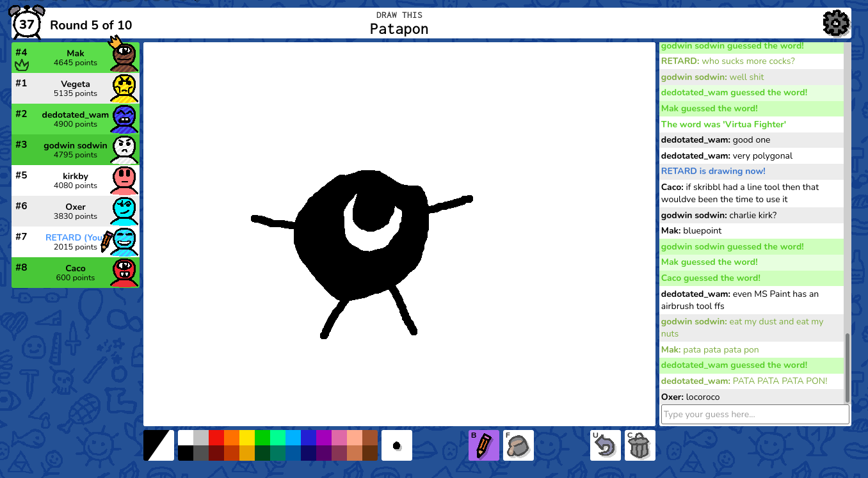The height and width of the screenshot is (478, 868).
Task: Clear the canvas using the trash can icon
Action: pos(640,445)
